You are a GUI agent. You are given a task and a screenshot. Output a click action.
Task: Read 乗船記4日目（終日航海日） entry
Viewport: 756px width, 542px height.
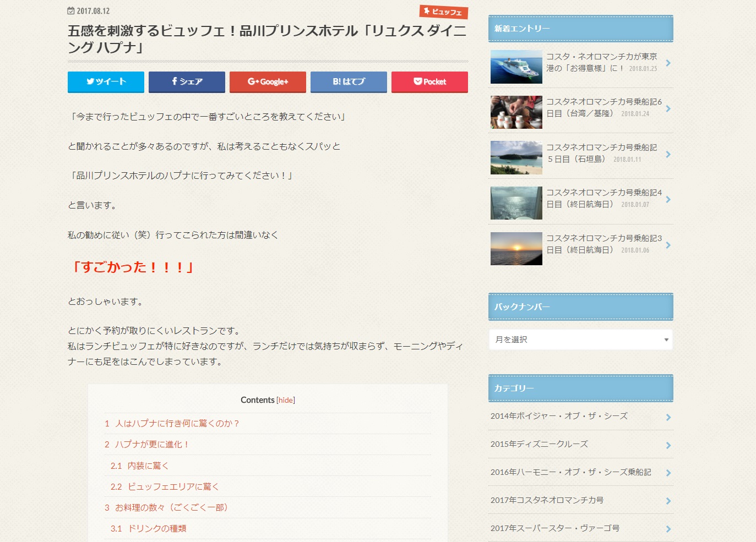click(x=604, y=198)
